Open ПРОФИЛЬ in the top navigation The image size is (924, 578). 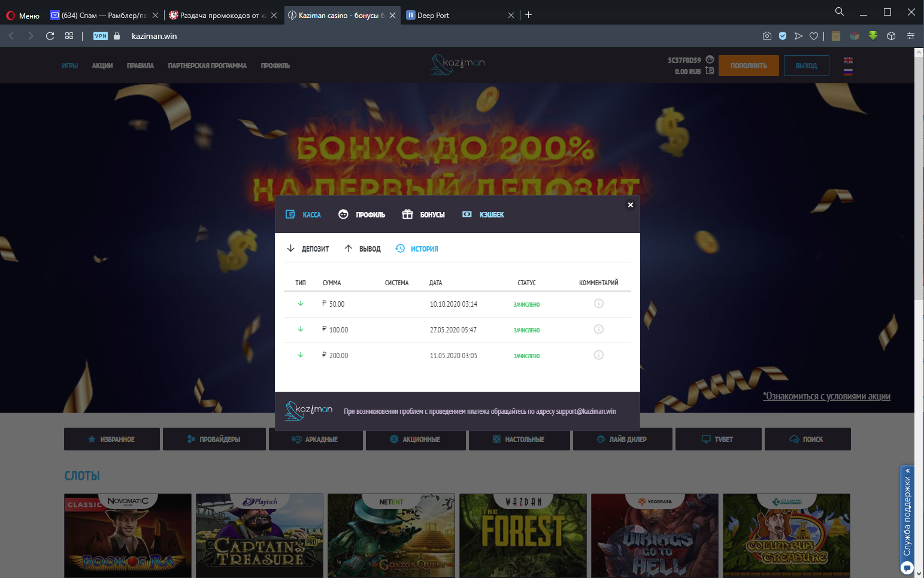coord(275,66)
